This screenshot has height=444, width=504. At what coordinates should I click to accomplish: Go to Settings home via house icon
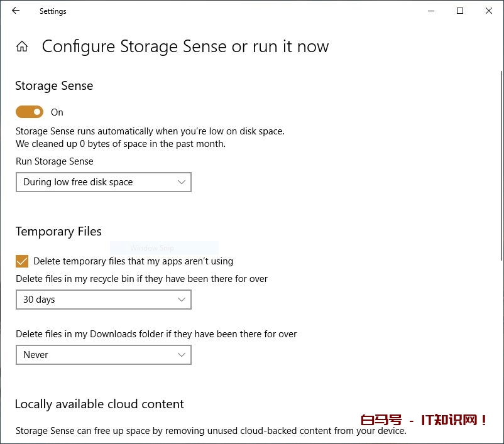click(x=22, y=46)
